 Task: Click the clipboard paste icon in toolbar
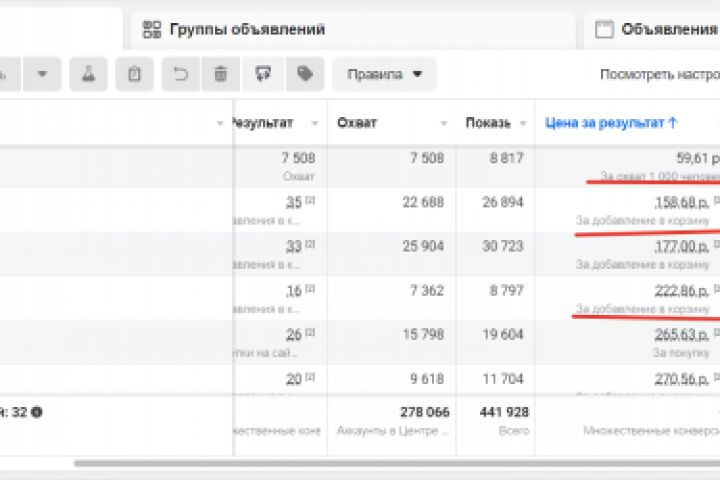(x=134, y=74)
